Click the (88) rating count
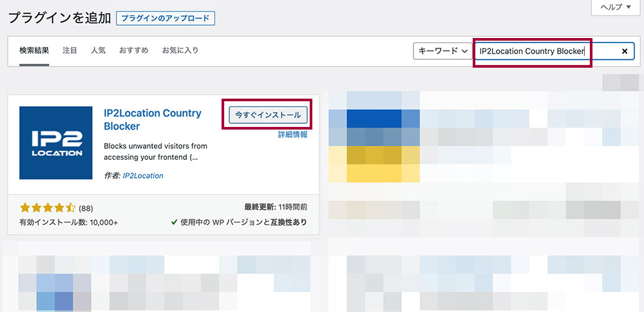This screenshot has width=644, height=312. tap(86, 208)
